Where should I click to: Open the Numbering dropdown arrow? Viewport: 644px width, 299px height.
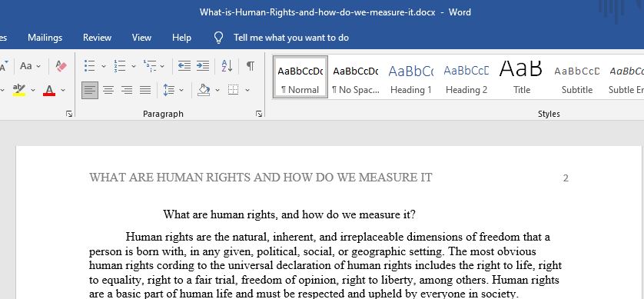(134, 66)
